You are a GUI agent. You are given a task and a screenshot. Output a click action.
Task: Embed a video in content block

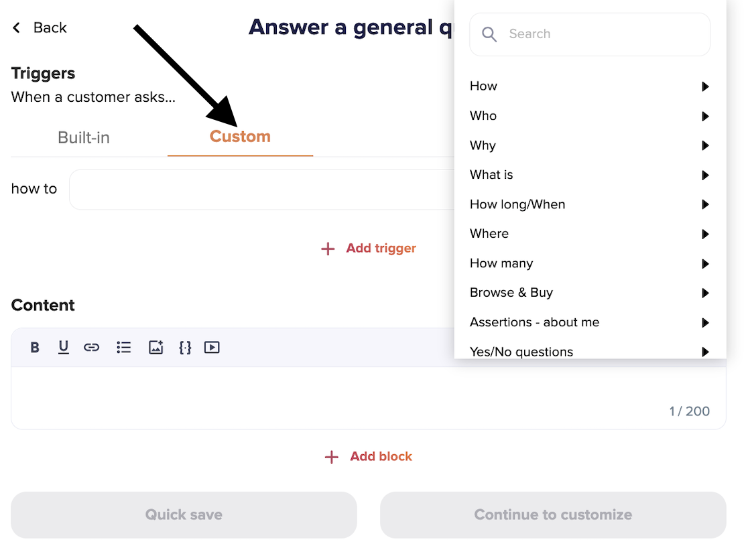[212, 348]
